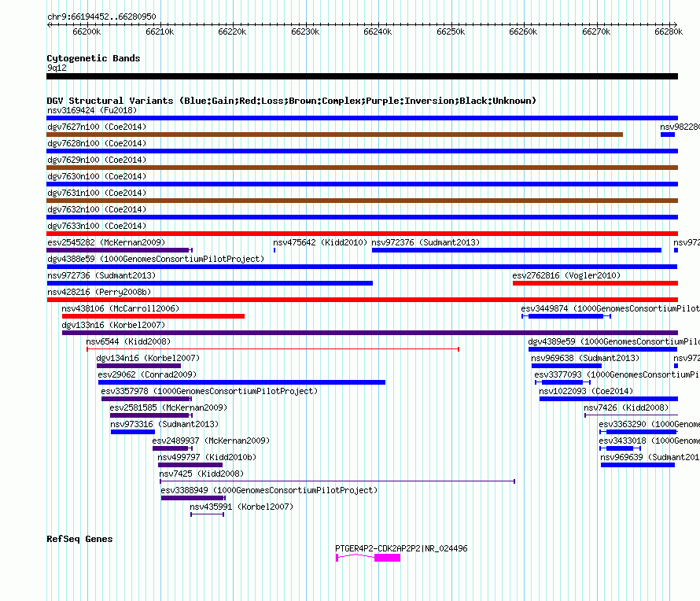Click the black 9q12 cytogenetic band bar
The height and width of the screenshot is (601, 700).
point(362,76)
